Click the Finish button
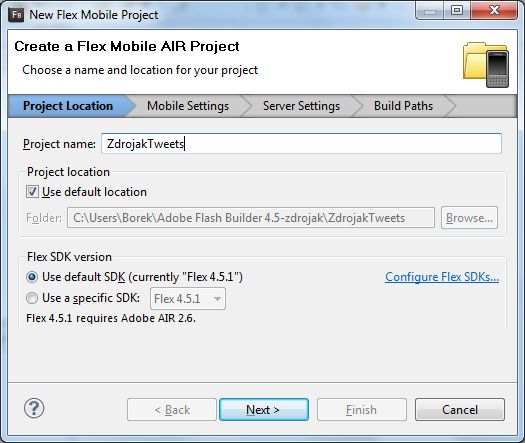525x443 pixels. coord(362,410)
